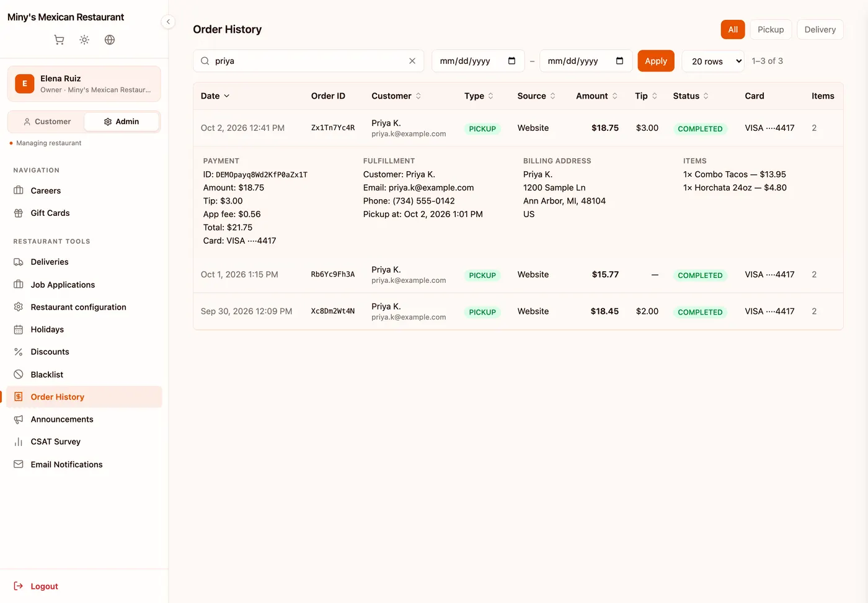The width and height of the screenshot is (868, 603).
Task: Open Gift Cards page
Action: point(84,213)
